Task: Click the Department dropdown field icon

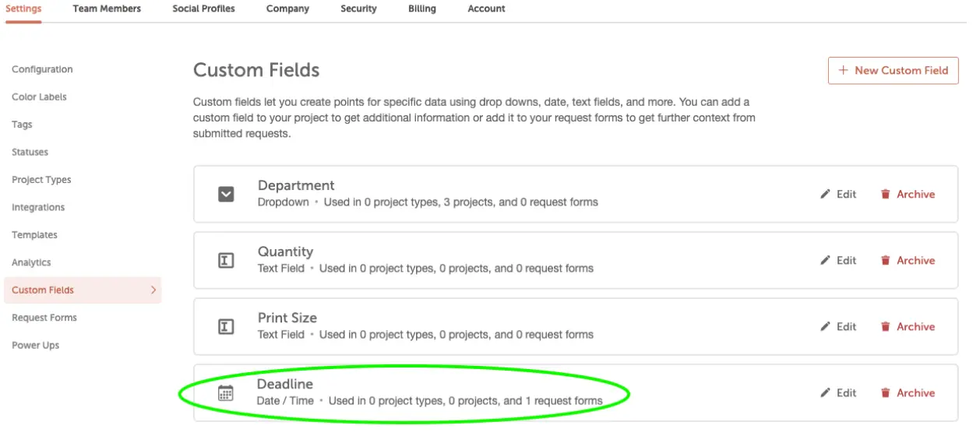Action: pyautogui.click(x=226, y=194)
